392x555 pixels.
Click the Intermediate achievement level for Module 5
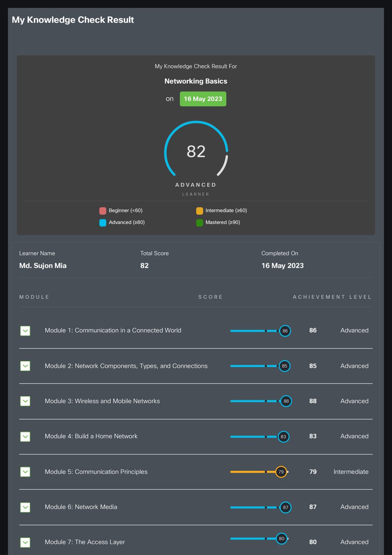[x=351, y=472]
